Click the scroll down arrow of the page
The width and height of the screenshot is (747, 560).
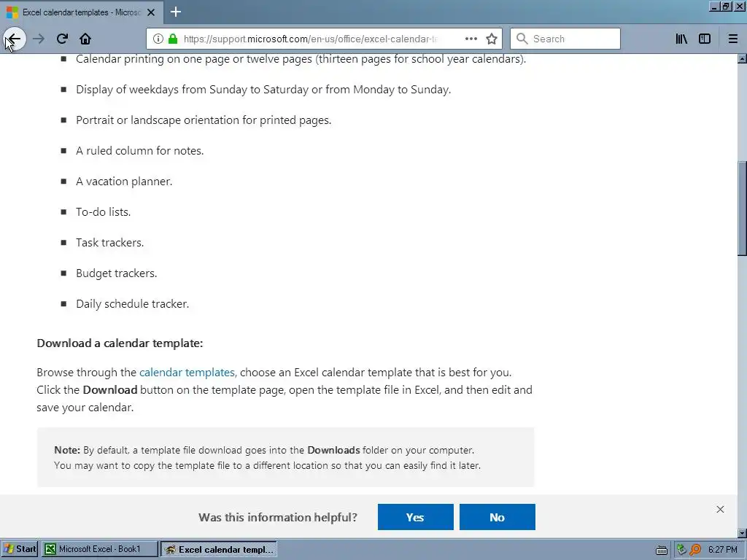point(742,533)
